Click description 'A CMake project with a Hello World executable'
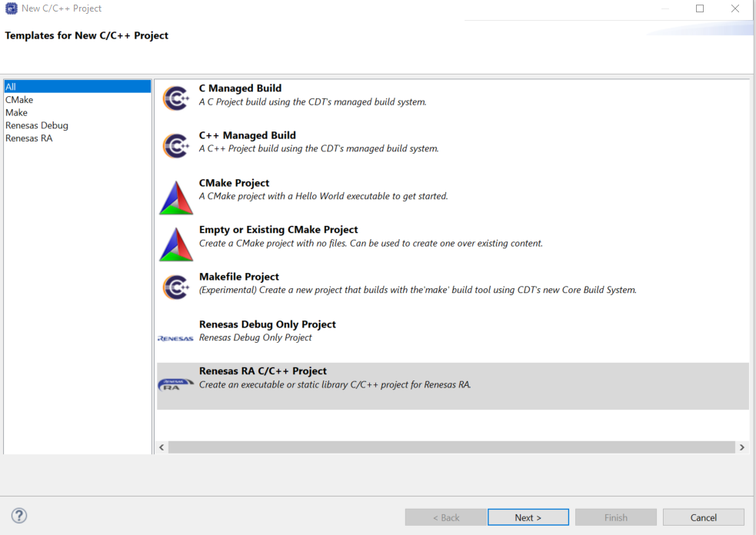The image size is (756, 535). [324, 196]
